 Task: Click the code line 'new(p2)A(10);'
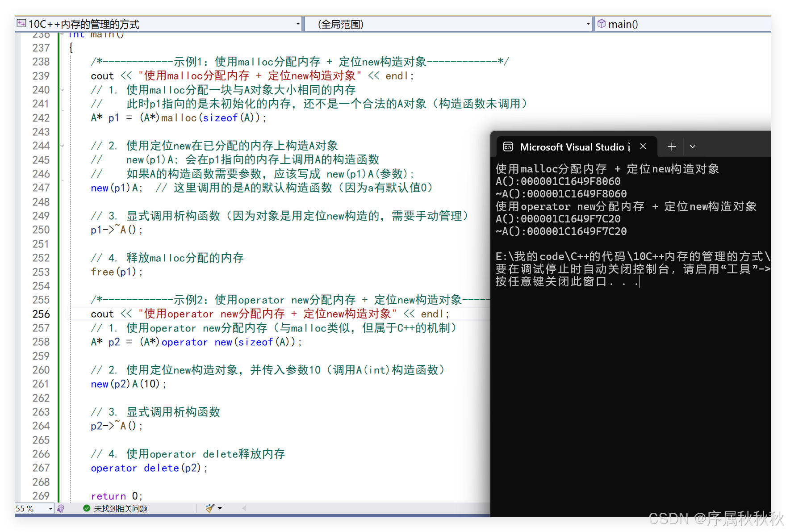tap(128, 384)
